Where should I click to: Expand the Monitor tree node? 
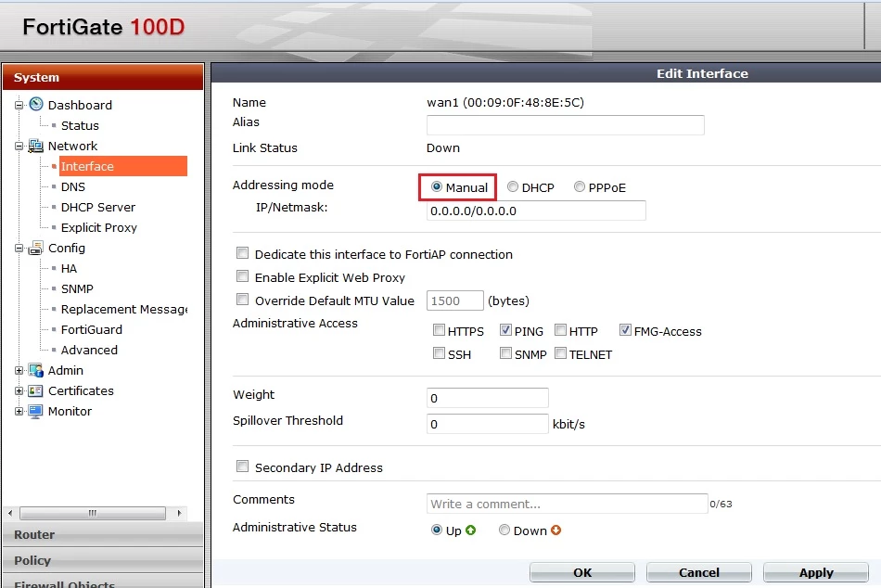pos(19,412)
